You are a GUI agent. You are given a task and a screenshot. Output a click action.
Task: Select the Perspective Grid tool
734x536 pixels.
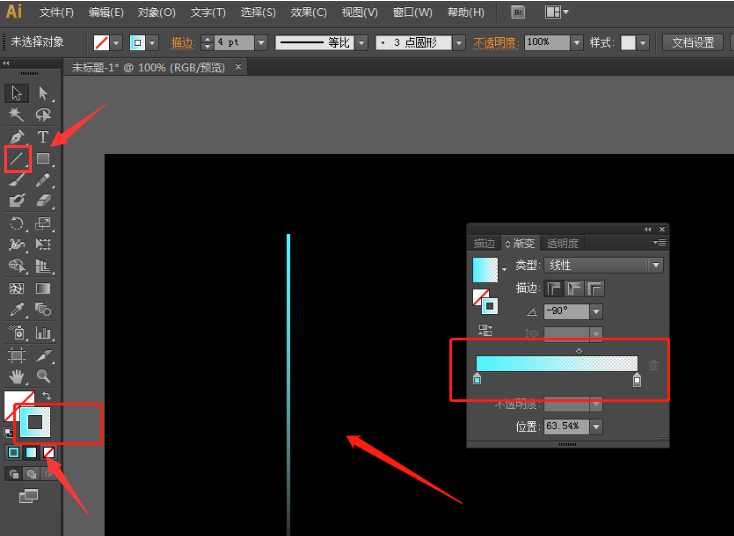tap(43, 266)
